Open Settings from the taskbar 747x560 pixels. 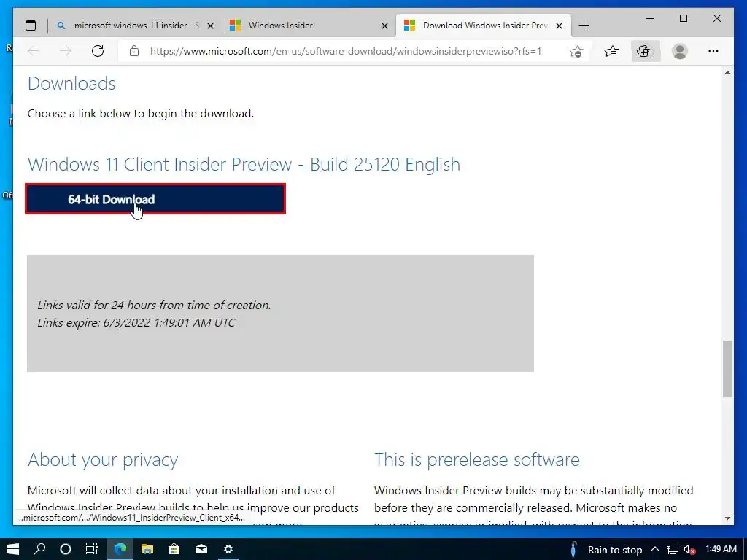pos(228,549)
